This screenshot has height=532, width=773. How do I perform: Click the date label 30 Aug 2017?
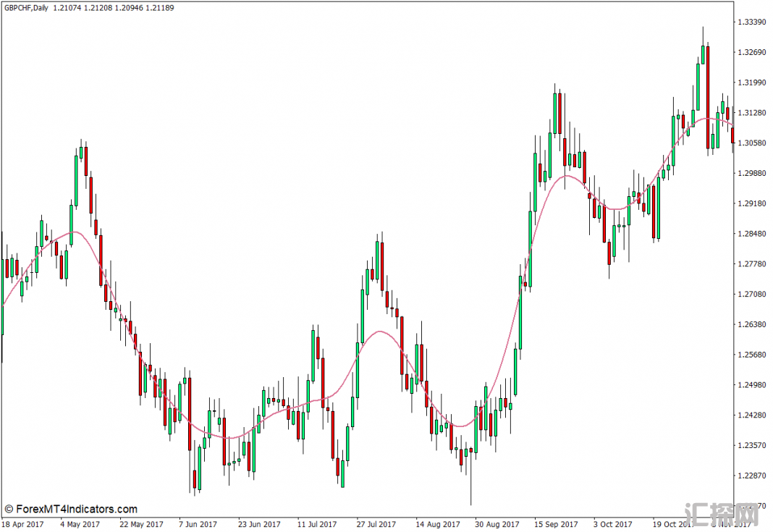coord(497,524)
